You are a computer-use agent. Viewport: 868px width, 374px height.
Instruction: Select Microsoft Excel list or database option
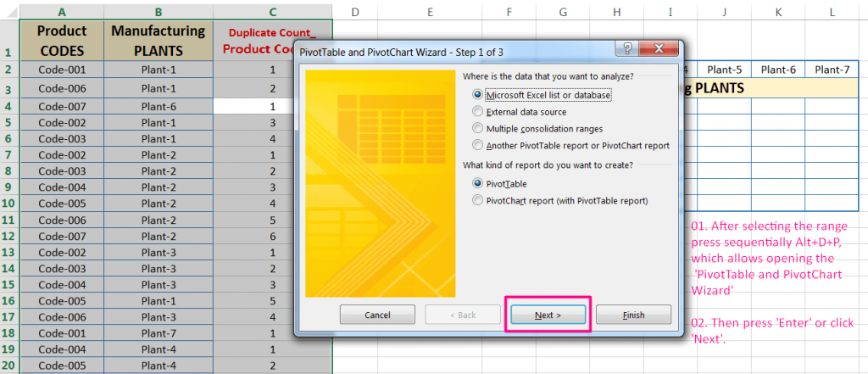479,95
